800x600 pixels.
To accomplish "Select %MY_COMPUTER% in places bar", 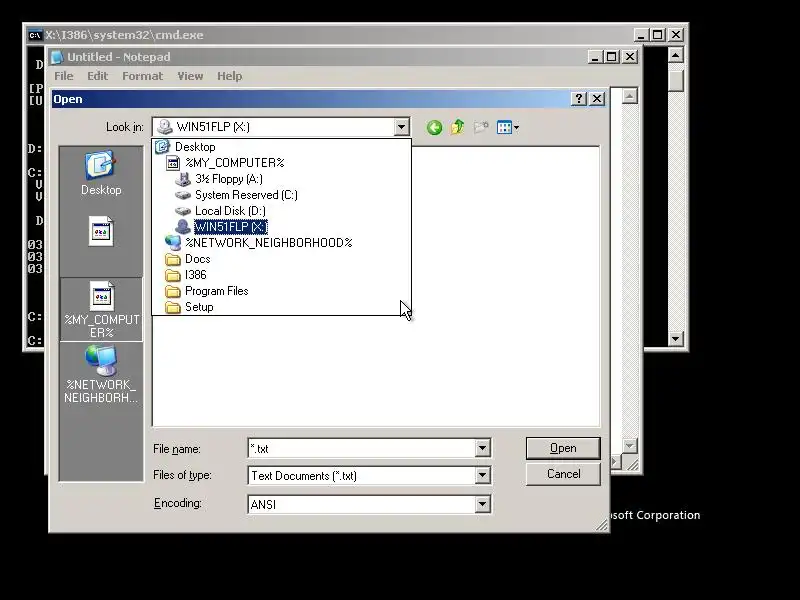I will click(x=102, y=309).
